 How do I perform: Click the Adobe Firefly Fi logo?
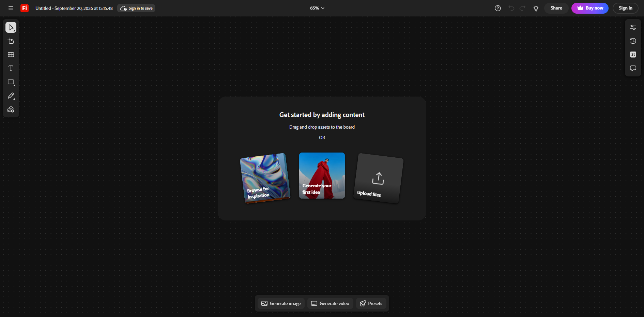[x=25, y=8]
